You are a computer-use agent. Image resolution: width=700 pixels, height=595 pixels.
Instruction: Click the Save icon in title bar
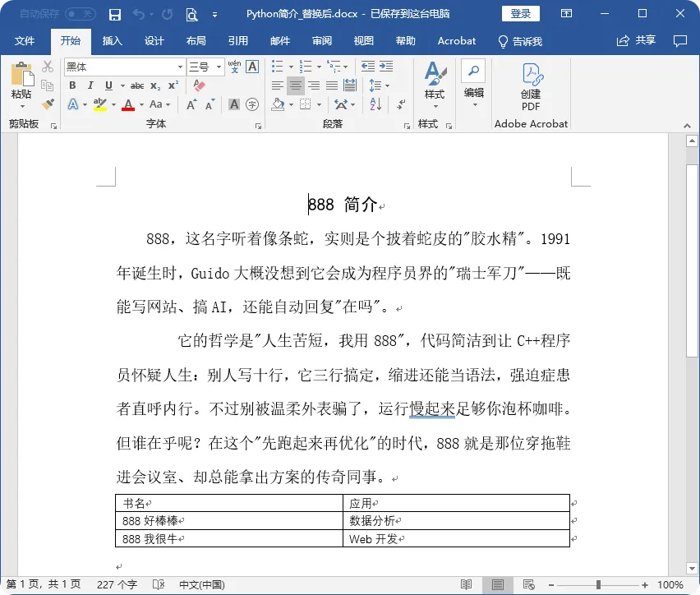(115, 14)
